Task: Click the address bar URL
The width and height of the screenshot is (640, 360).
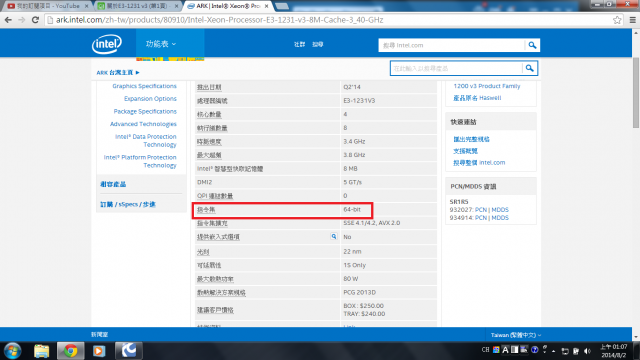Action: tap(220, 20)
